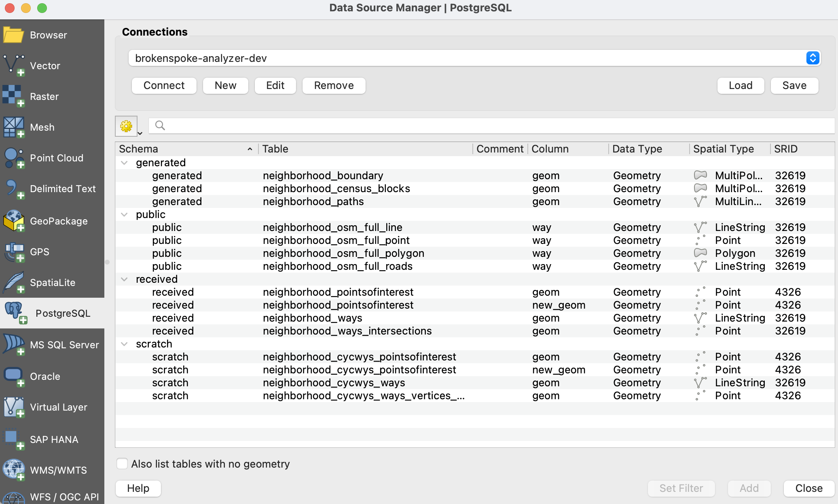The width and height of the screenshot is (838, 504).
Task: Collapse the received schema group
Action: click(x=125, y=279)
